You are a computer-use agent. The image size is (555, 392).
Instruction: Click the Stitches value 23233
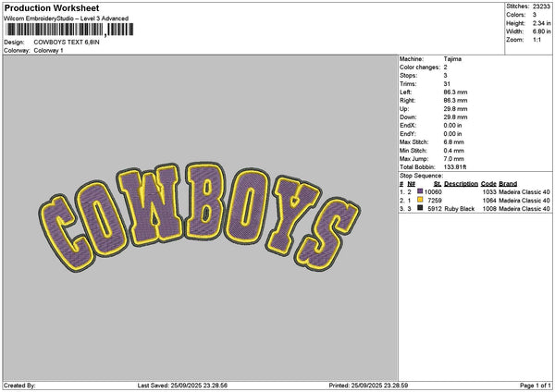click(x=541, y=6)
